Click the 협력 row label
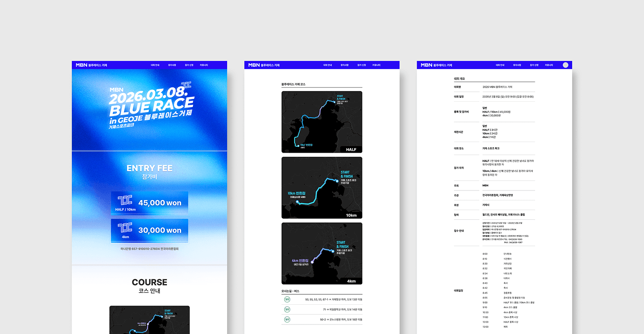 [x=457, y=215]
